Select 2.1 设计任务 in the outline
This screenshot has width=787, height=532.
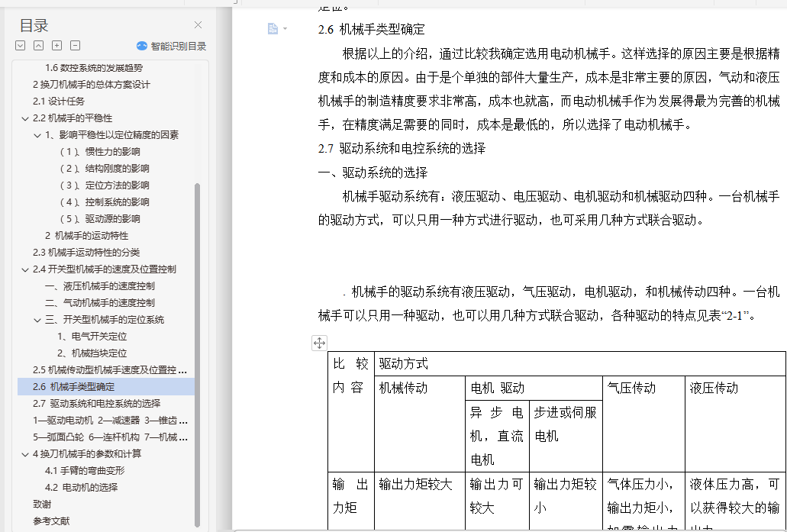59,102
